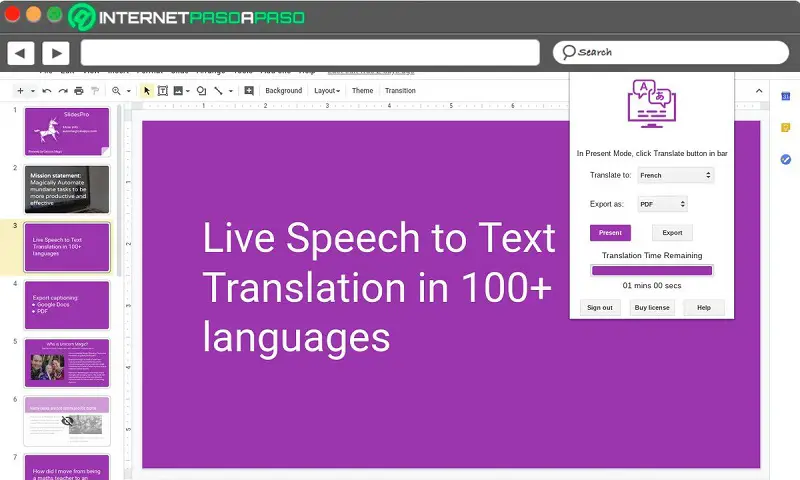Click the "In Present Mode" instruction text

coord(652,153)
